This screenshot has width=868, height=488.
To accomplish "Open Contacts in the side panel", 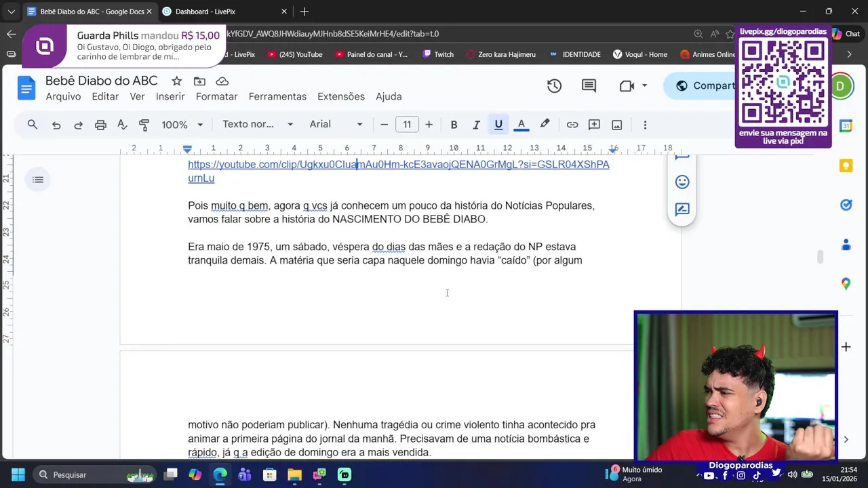I will (846, 245).
